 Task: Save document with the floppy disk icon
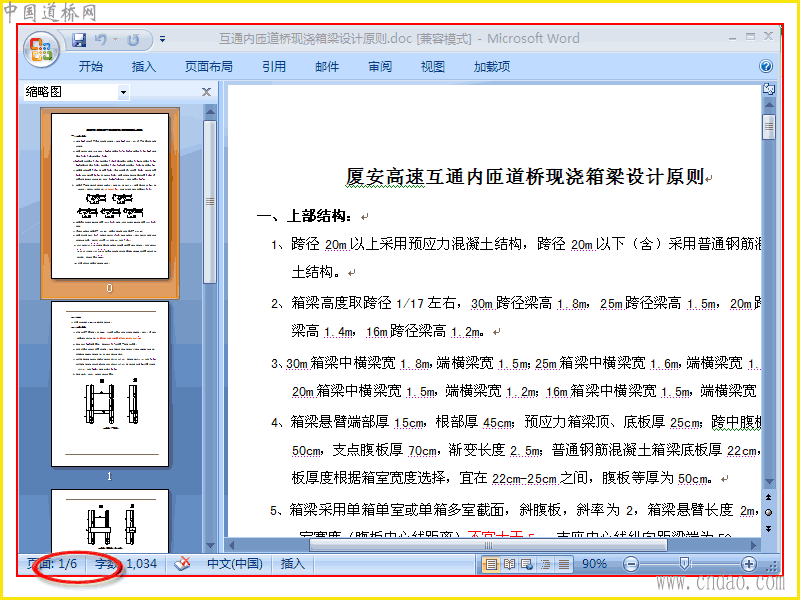pyautogui.click(x=79, y=39)
